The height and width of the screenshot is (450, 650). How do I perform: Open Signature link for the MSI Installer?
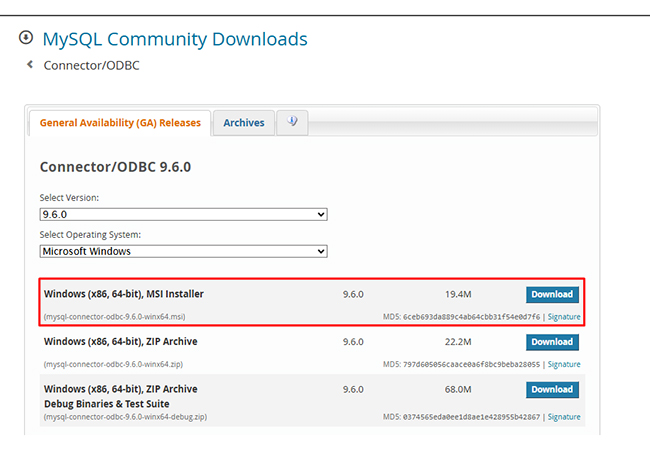coord(564,317)
